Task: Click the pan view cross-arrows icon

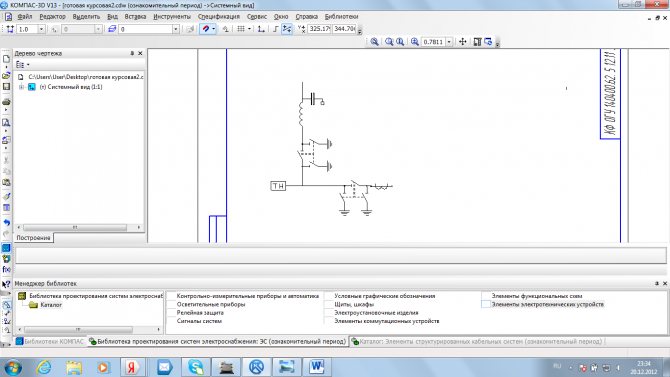Action: pos(462,41)
